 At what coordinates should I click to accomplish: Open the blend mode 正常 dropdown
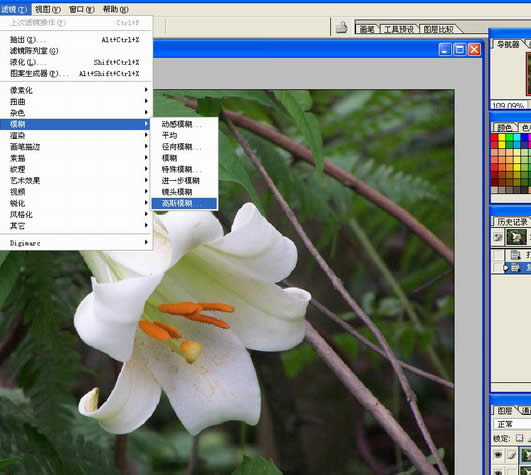tap(512, 424)
